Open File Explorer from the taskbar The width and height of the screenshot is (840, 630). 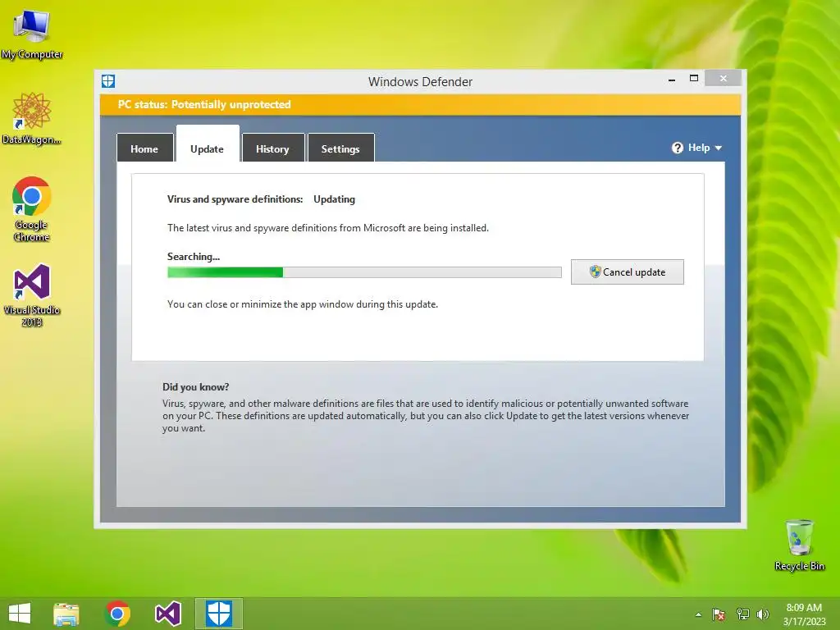66,614
